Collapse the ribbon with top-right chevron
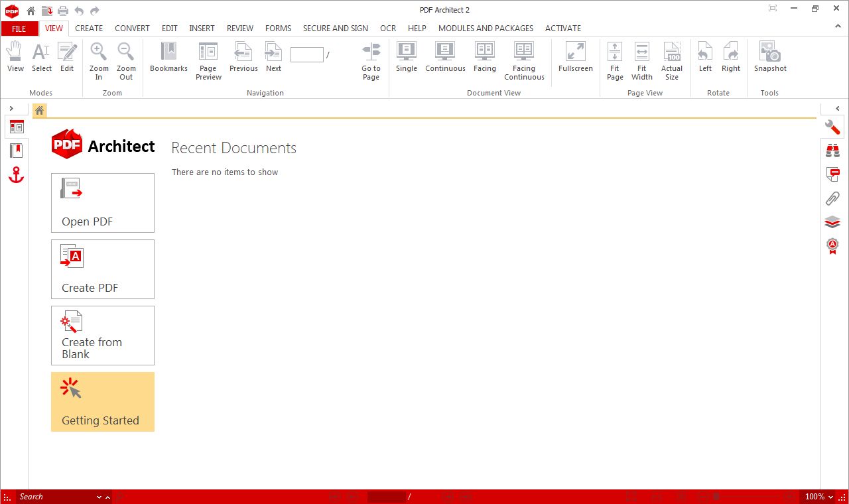 pos(838,27)
